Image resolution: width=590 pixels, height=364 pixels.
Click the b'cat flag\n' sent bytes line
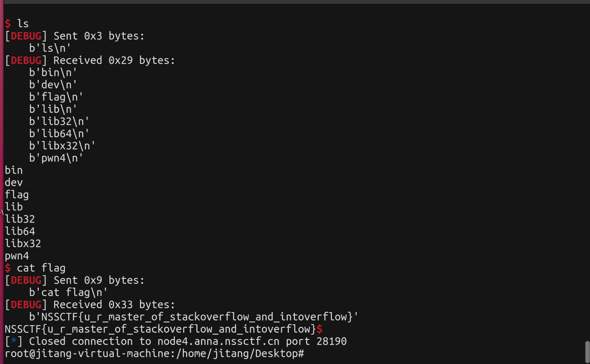tap(68, 292)
